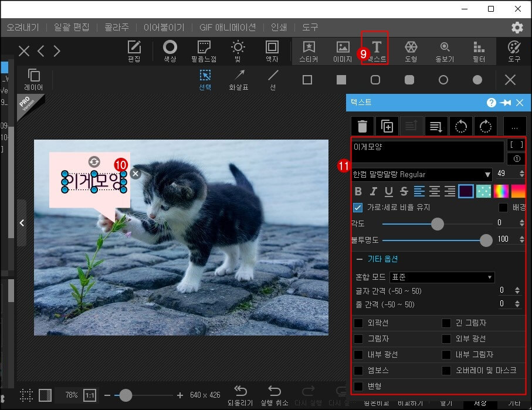Open the 레이어 layers panel

[33, 79]
